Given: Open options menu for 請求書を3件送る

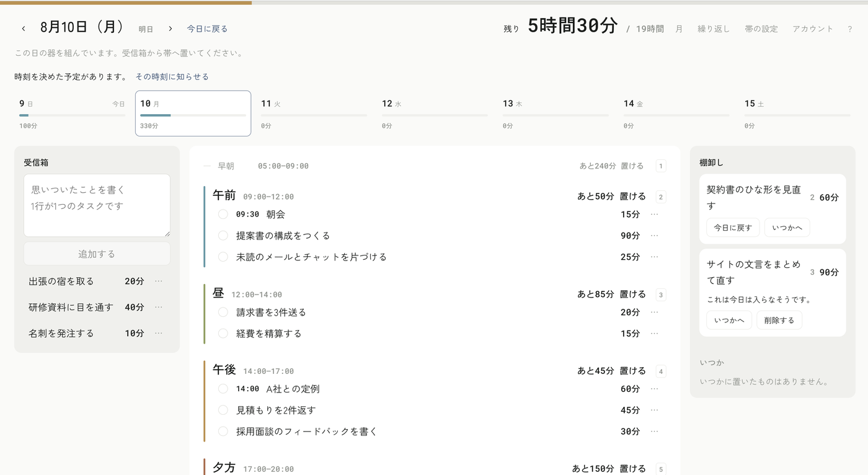Looking at the screenshot, I should point(654,313).
